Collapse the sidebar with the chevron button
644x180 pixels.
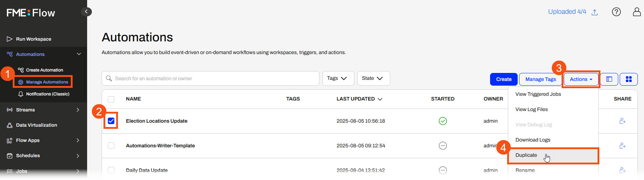point(86,12)
